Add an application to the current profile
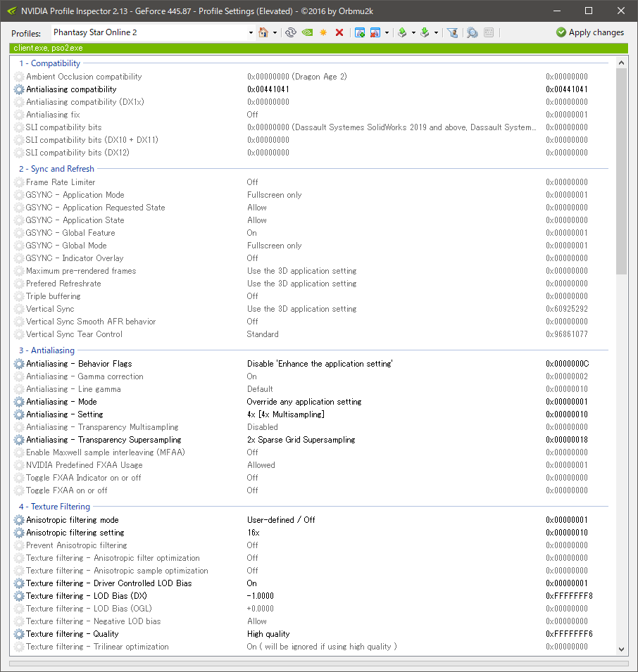 [x=360, y=32]
